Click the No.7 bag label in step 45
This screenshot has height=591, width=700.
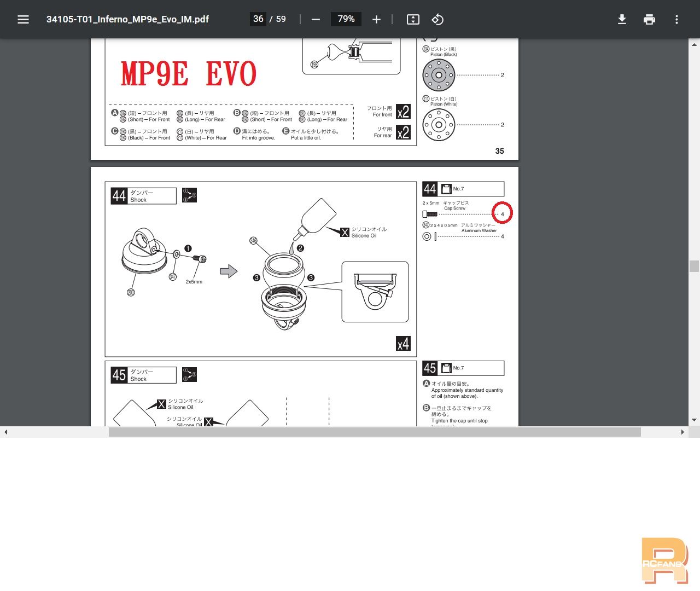click(x=458, y=368)
